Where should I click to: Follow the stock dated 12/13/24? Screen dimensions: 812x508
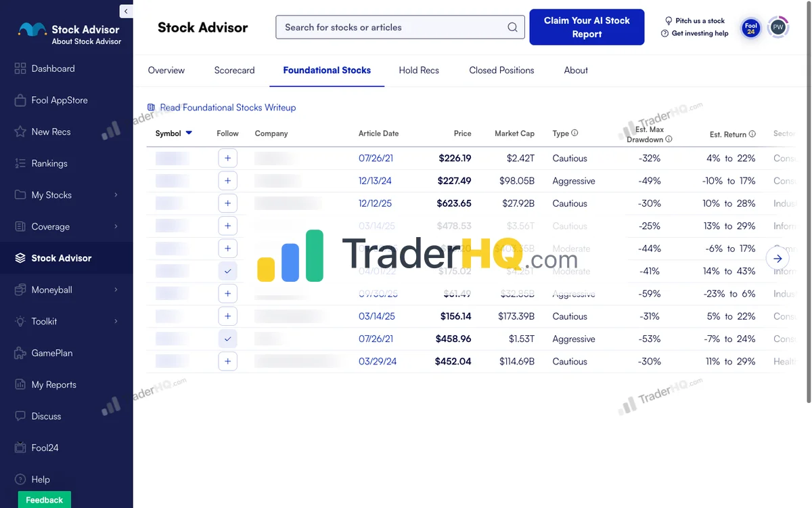point(227,181)
